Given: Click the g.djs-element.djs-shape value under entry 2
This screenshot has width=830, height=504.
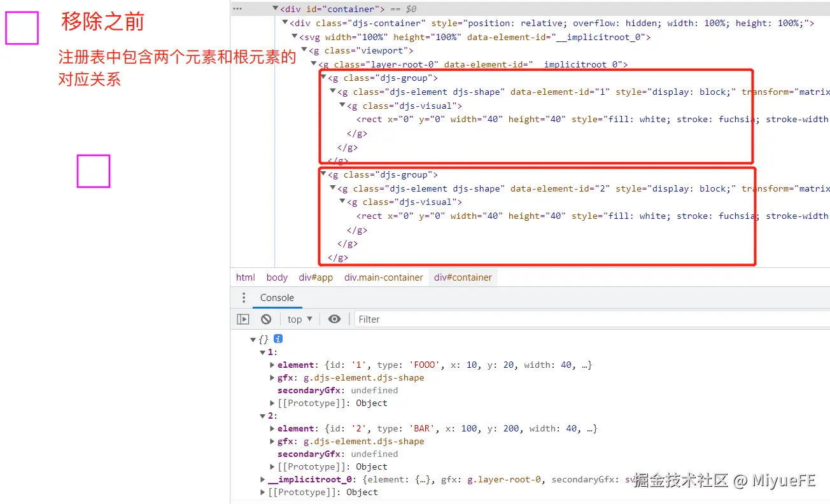Looking at the screenshot, I should click(363, 442).
